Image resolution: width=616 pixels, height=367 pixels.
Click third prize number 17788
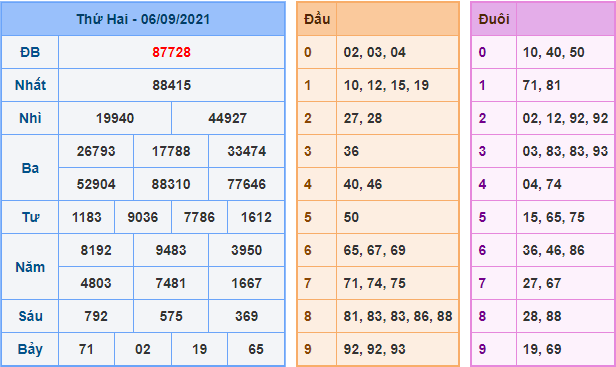pos(171,151)
